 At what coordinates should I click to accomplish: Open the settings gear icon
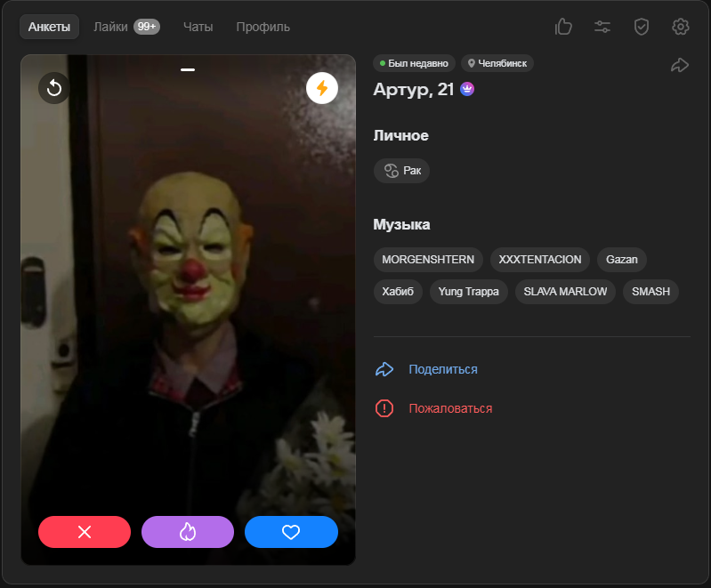point(681,27)
